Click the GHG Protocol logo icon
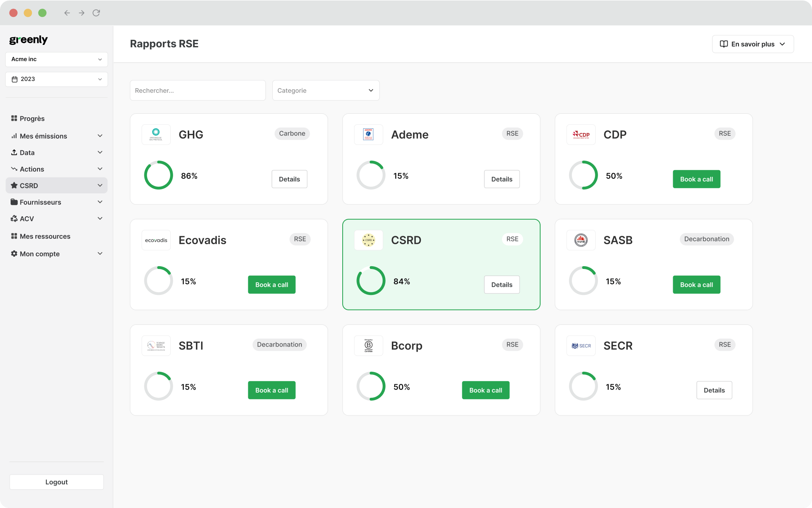Screen dimensions: 812x508 coord(156,135)
